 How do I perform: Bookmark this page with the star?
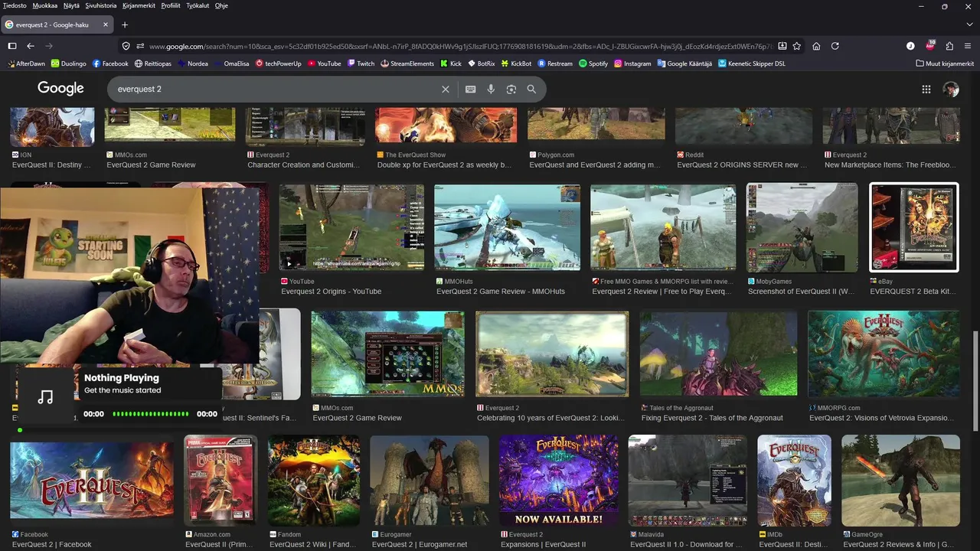pos(797,46)
